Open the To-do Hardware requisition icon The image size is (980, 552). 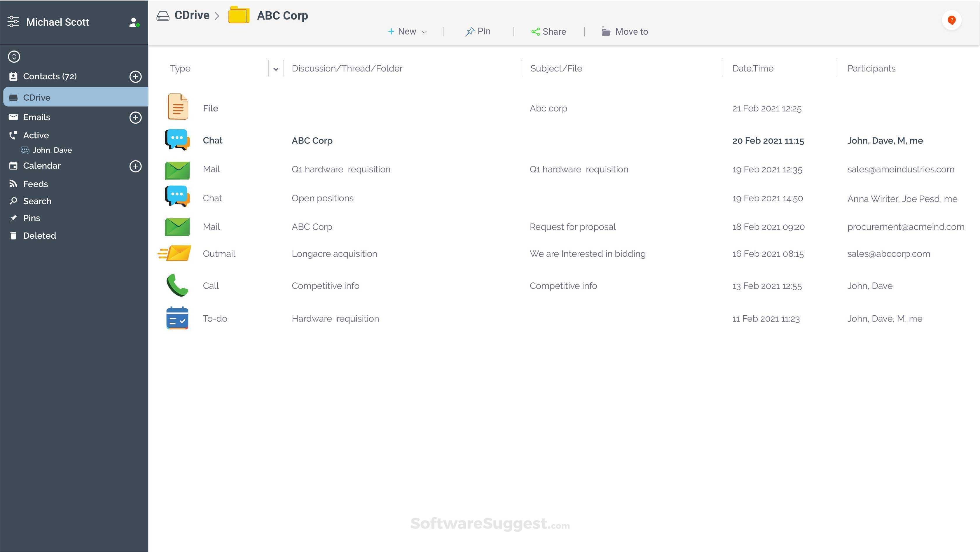tap(177, 318)
